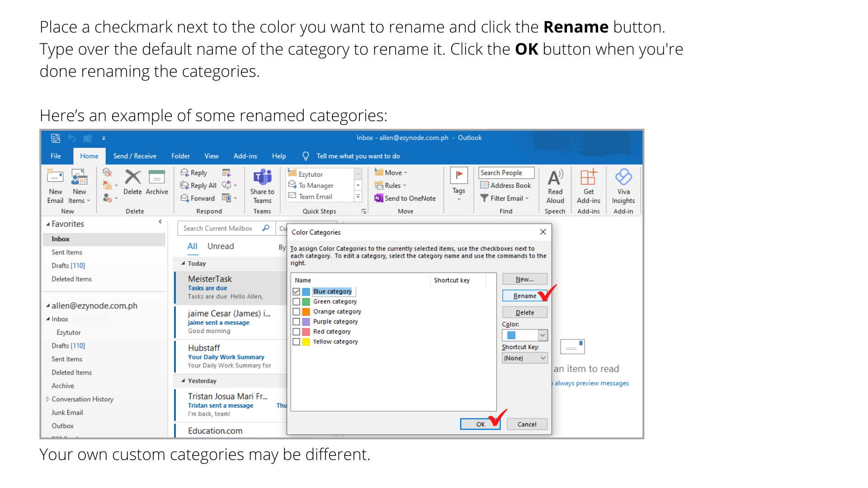Click the Yellow category color swatch
This screenshot has height=488, width=868.
pyautogui.click(x=306, y=342)
